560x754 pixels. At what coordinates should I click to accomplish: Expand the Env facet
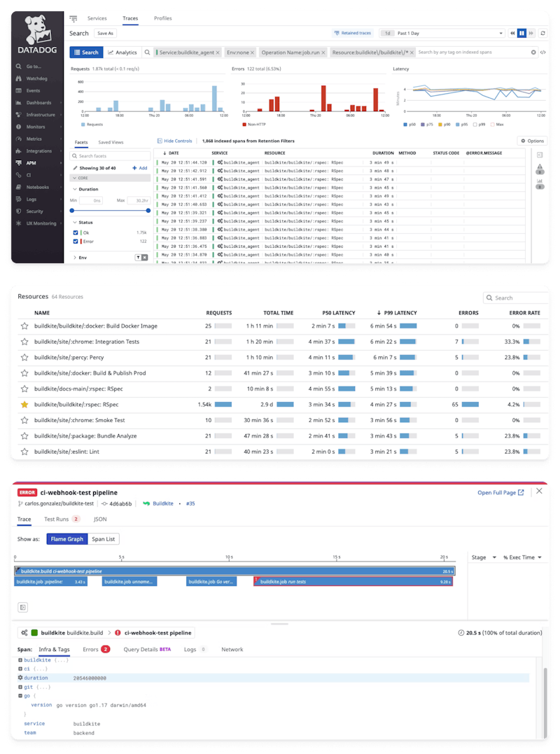(x=80, y=258)
